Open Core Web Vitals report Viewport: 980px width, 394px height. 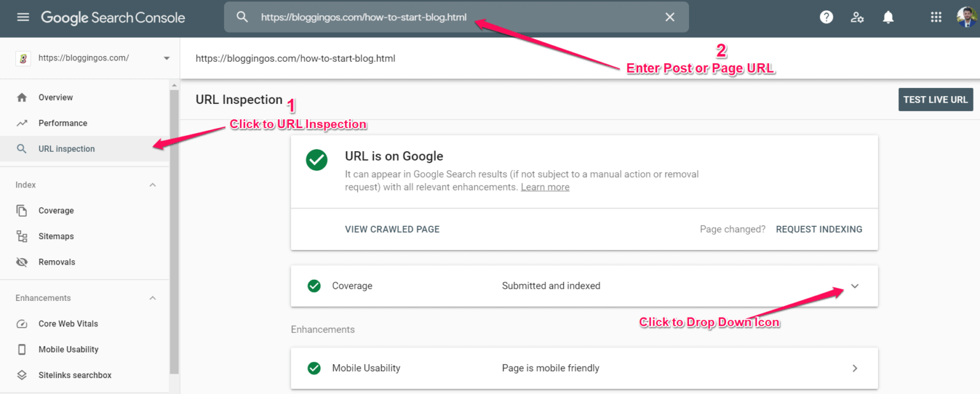click(69, 323)
